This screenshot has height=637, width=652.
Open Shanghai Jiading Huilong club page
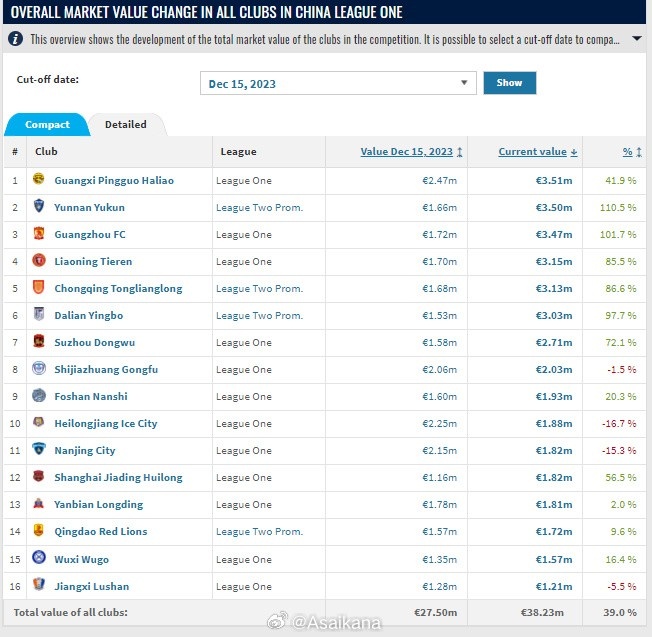pos(118,477)
